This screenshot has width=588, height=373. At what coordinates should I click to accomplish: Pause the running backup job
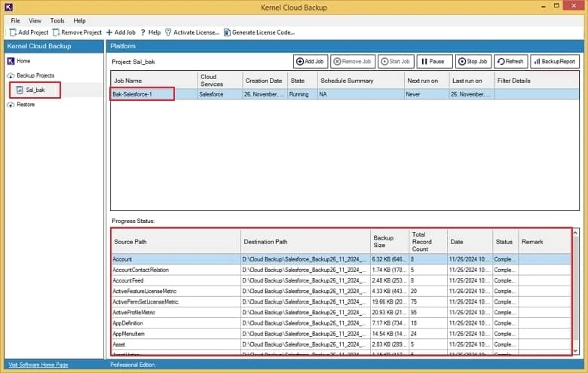[x=435, y=62]
